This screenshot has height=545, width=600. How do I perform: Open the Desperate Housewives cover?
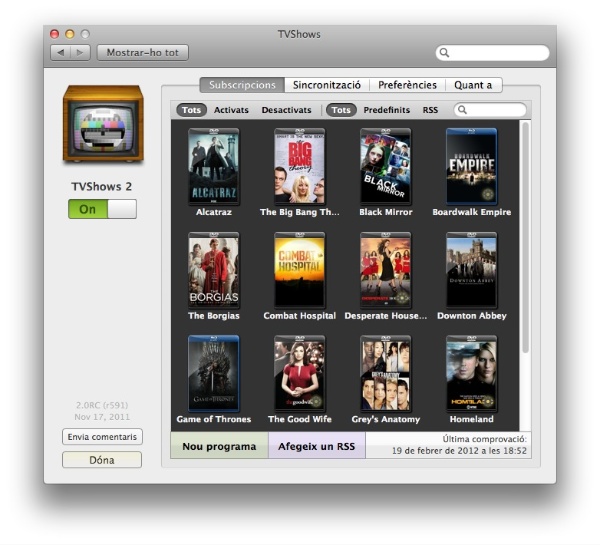pos(385,270)
